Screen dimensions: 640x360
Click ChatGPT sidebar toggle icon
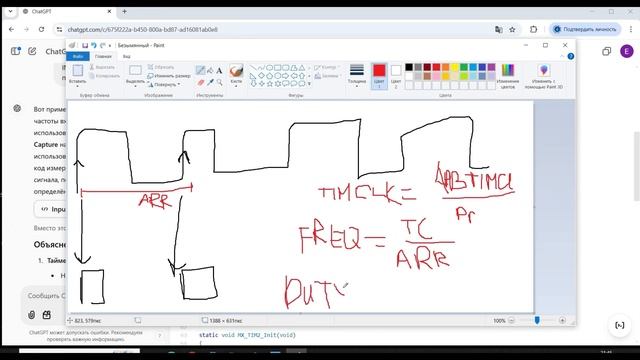(16, 51)
